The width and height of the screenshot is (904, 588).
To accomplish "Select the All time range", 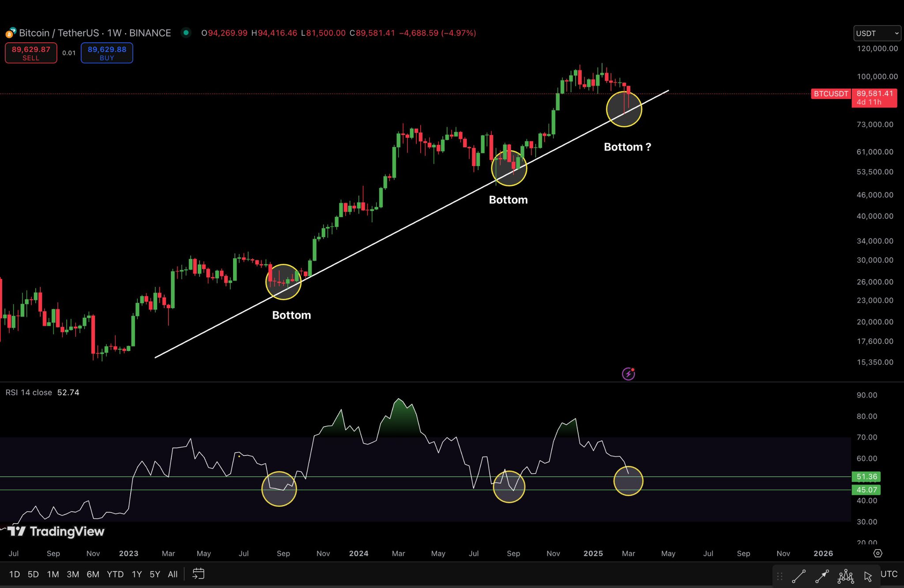I will click(173, 574).
